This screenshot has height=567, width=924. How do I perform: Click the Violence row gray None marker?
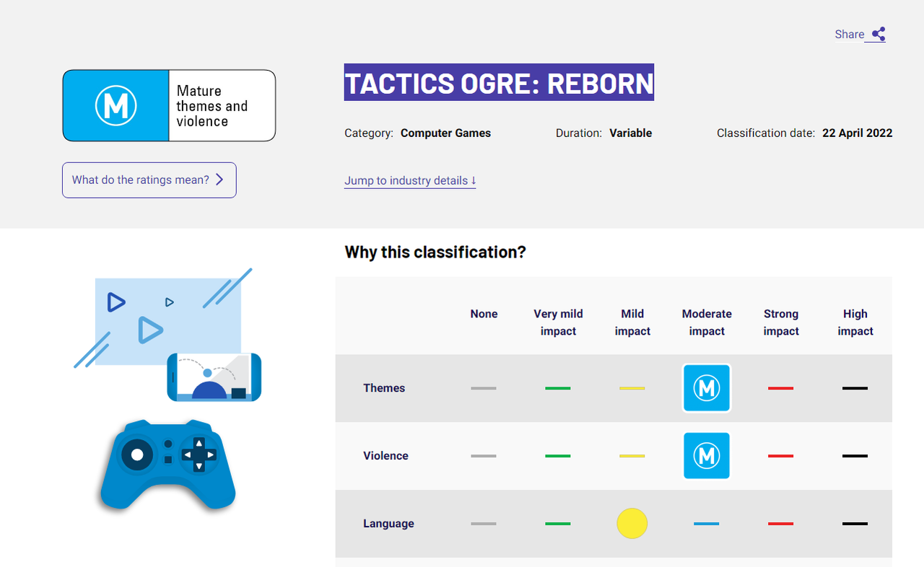[x=484, y=456]
